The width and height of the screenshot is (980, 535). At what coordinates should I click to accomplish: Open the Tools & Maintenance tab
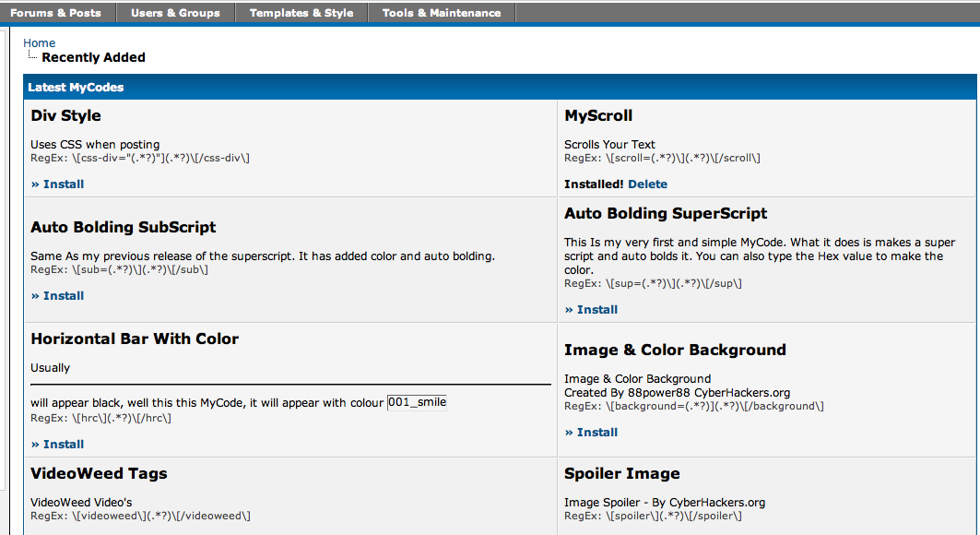(x=442, y=13)
